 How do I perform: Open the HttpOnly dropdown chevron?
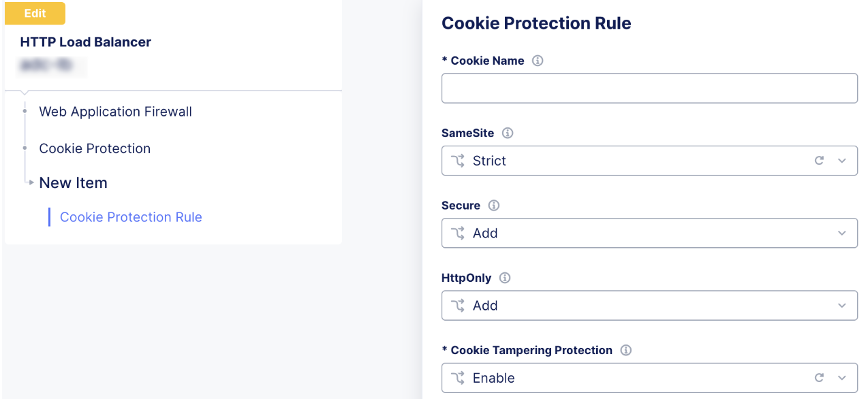tap(842, 306)
